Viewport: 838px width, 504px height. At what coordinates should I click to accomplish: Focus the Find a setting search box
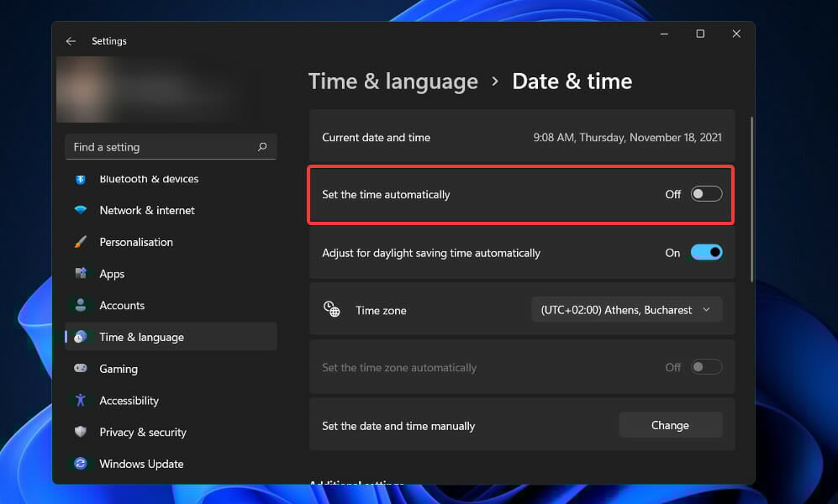[x=171, y=147]
